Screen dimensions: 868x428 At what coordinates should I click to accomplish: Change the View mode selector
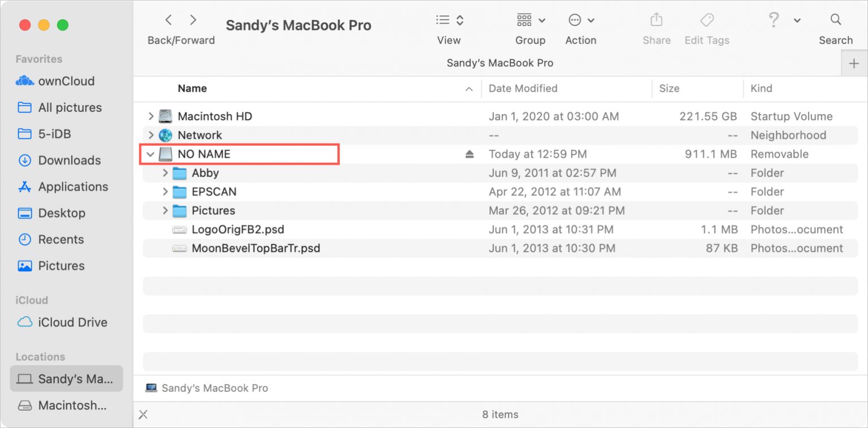449,20
